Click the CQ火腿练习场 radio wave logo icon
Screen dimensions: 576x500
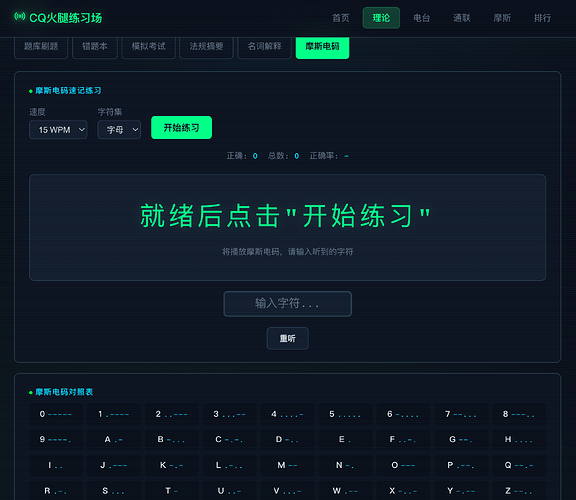[19, 16]
